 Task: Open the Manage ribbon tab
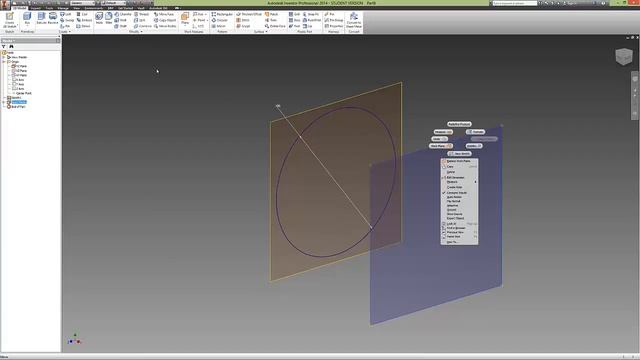click(62, 8)
